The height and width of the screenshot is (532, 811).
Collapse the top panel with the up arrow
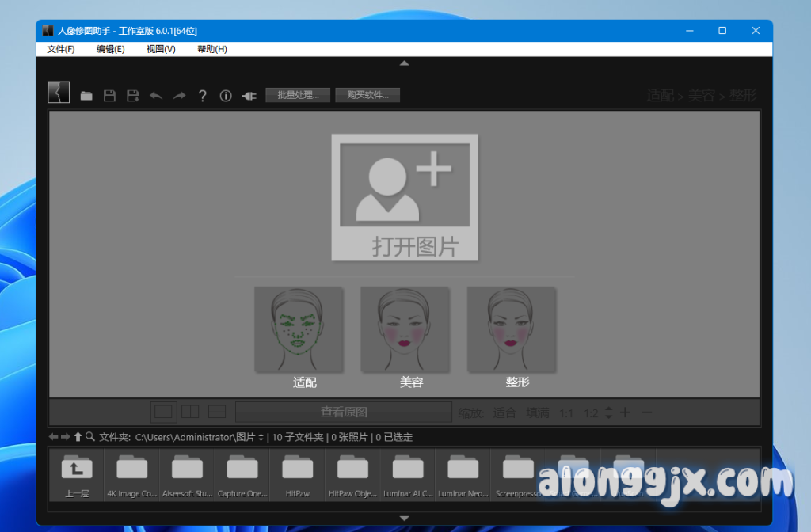coord(404,63)
